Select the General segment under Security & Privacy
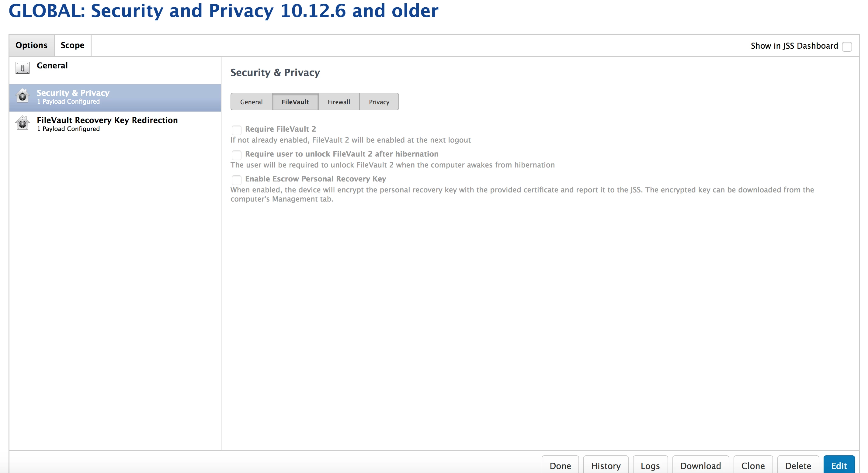 pos(252,102)
